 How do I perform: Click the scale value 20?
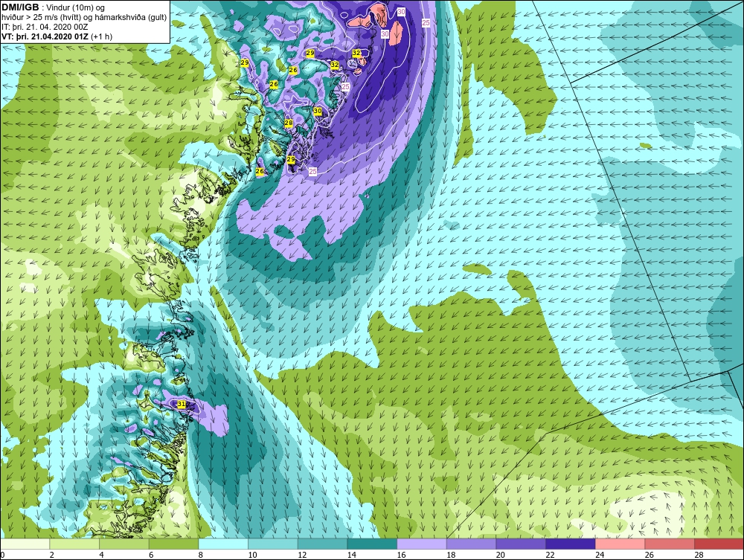click(501, 555)
